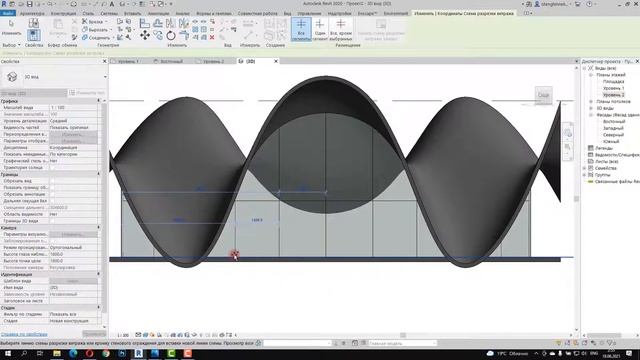Click the Windows Start button
Screen dimensions: 640x360
[x=7, y=353]
